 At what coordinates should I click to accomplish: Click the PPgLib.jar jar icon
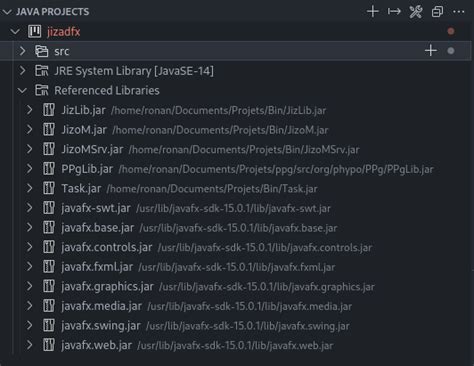click(x=49, y=169)
